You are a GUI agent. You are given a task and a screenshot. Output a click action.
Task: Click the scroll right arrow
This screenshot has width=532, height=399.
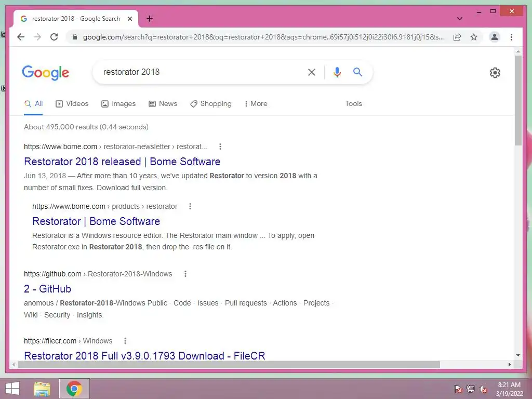[509, 364]
